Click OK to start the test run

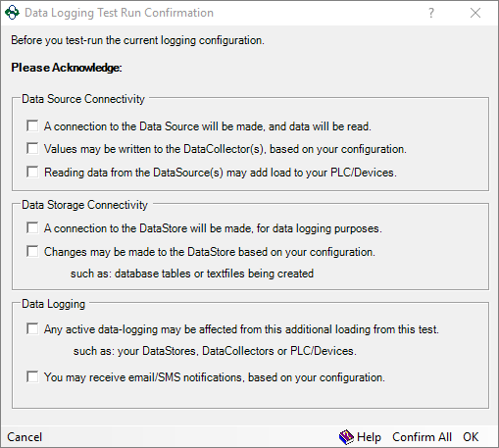pos(471,437)
